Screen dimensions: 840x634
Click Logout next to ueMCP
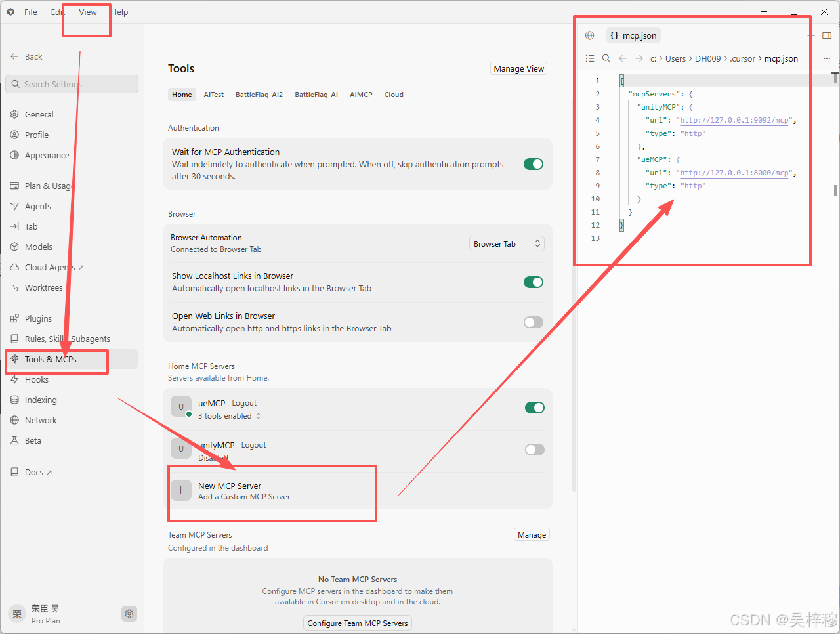[244, 403]
